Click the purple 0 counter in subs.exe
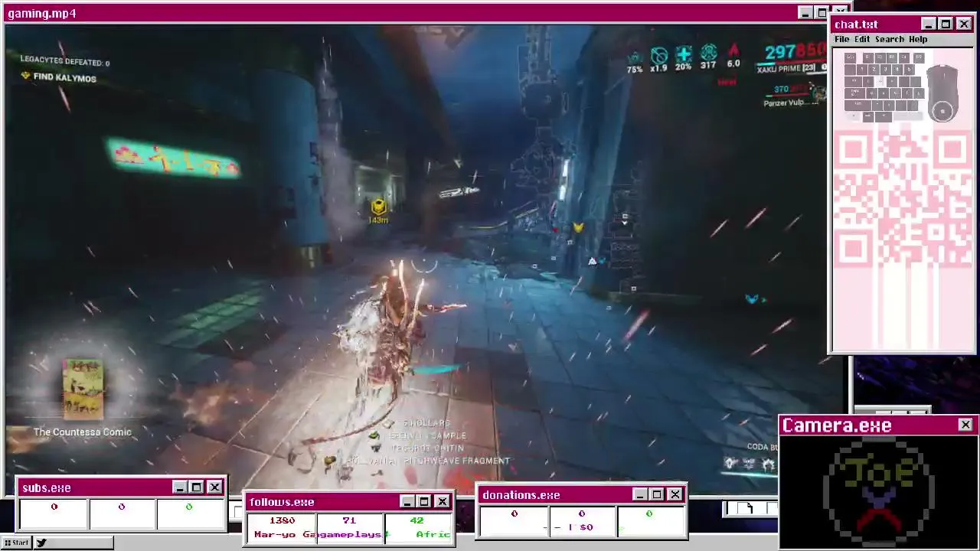The width and height of the screenshot is (980, 551). pyautogui.click(x=121, y=507)
